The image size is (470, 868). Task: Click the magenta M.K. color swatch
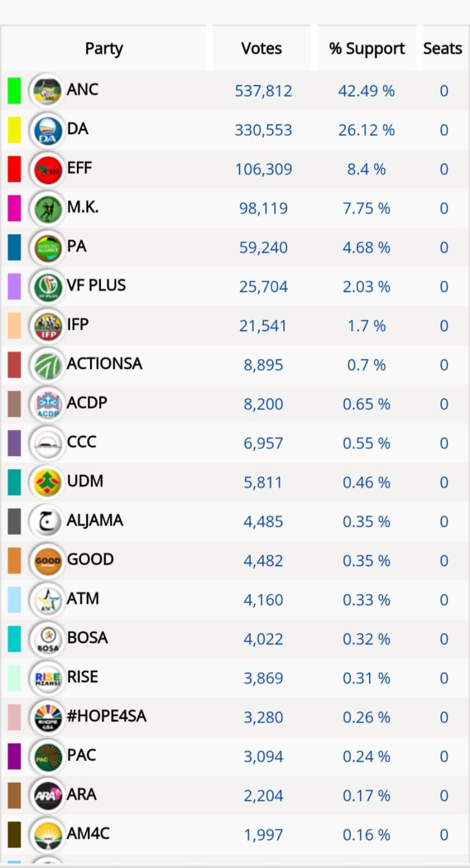click(14, 209)
